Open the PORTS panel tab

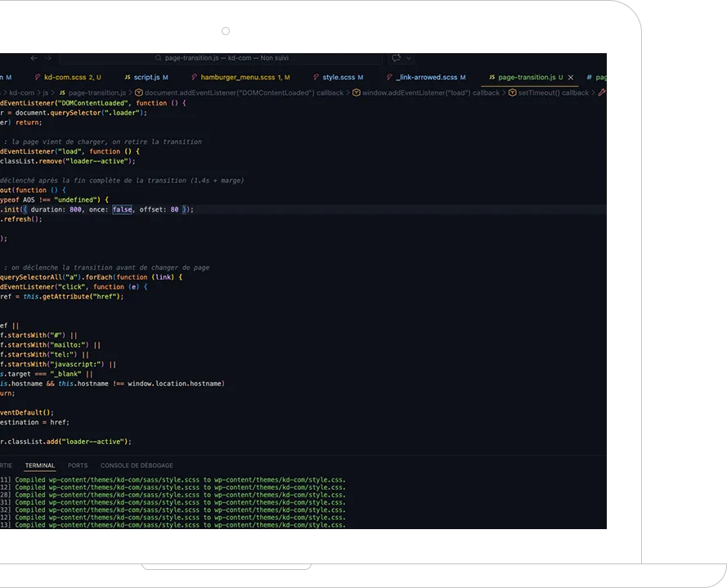click(x=78, y=465)
